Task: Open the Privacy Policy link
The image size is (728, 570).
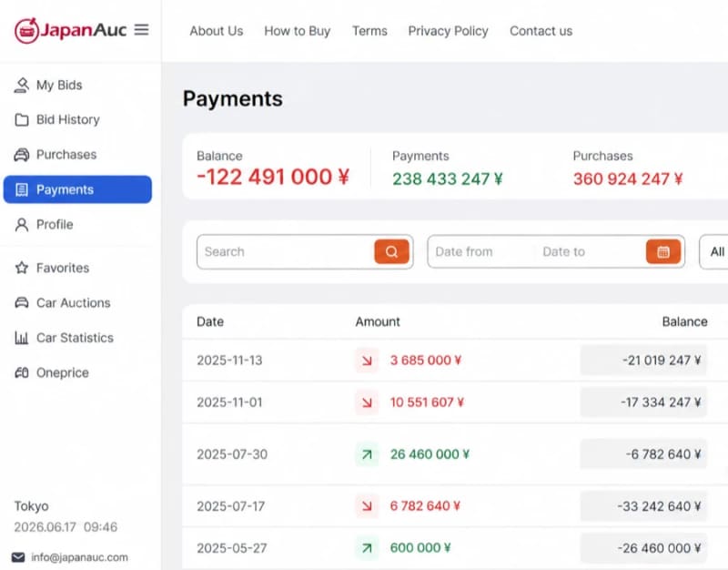Action: tap(448, 31)
